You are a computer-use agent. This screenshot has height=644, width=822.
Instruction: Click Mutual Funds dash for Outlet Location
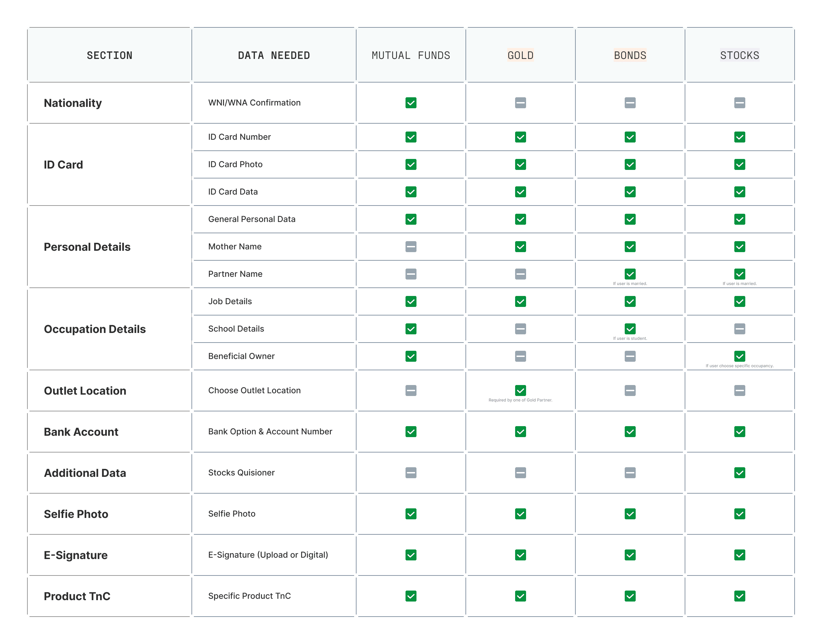[x=411, y=390]
